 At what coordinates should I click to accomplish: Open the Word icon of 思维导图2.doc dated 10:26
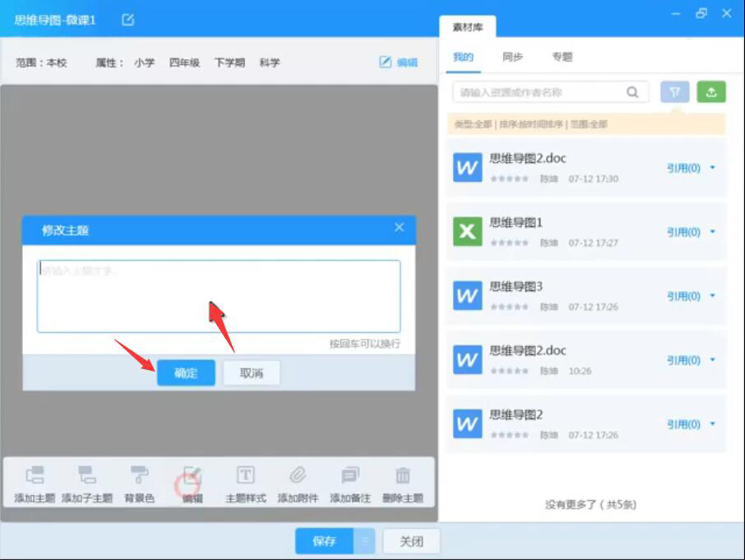tap(468, 359)
